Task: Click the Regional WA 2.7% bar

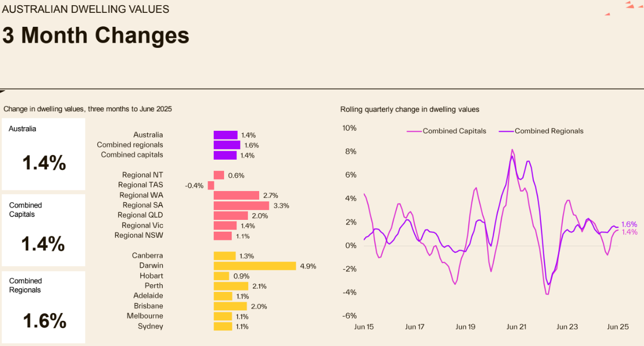Action: (236, 195)
